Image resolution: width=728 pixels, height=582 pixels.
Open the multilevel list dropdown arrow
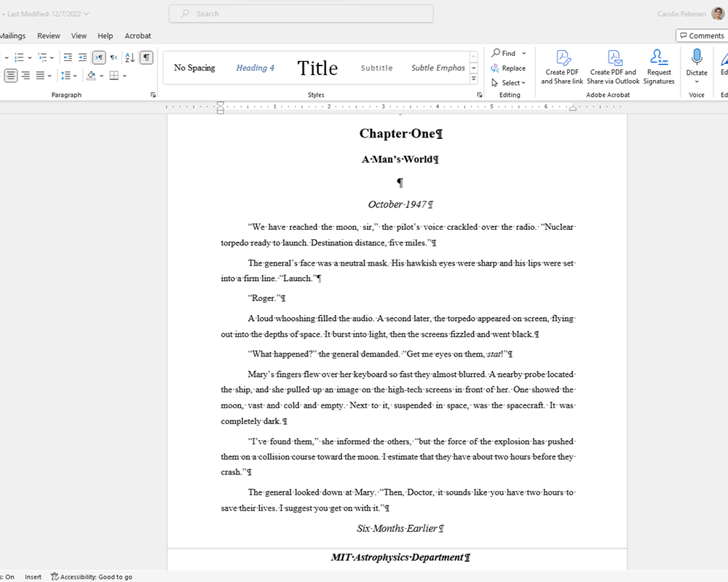(x=52, y=58)
